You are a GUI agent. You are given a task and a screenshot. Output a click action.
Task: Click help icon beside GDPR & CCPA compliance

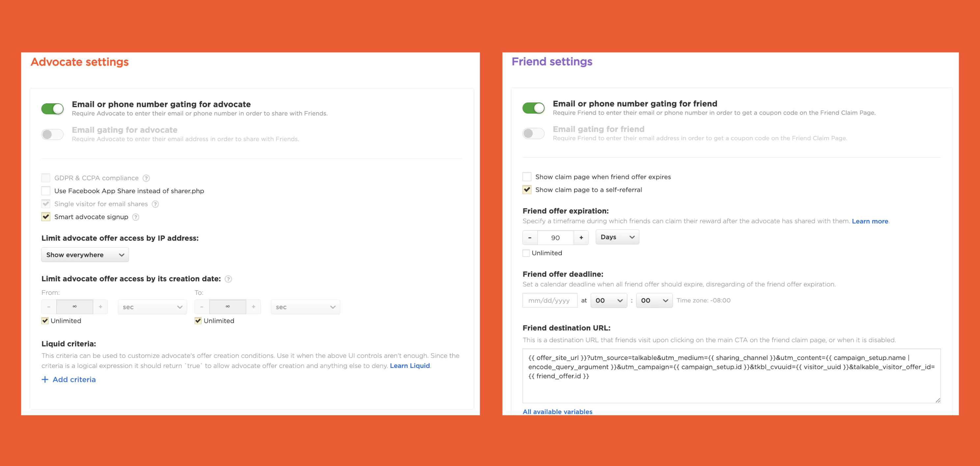(x=146, y=178)
